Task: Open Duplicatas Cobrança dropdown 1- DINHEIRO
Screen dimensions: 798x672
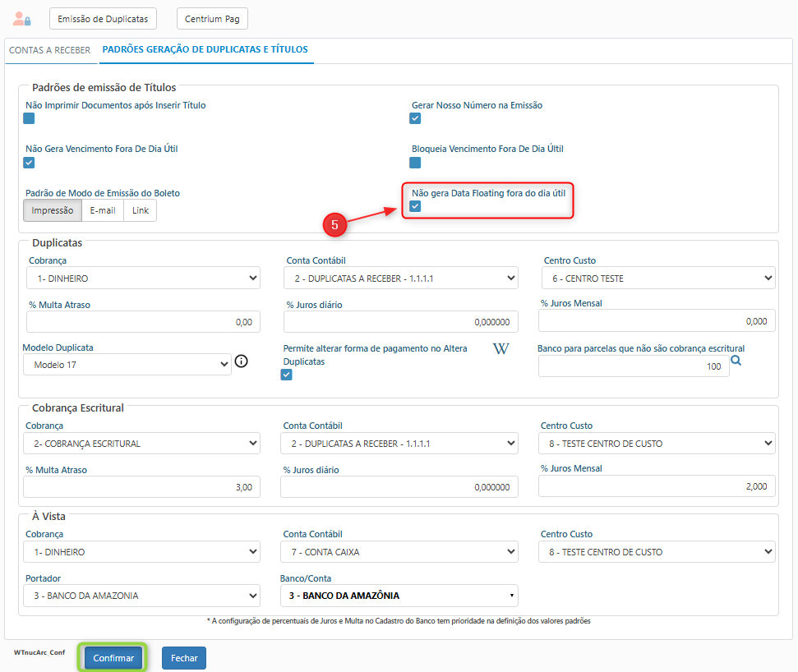Action: [x=144, y=278]
